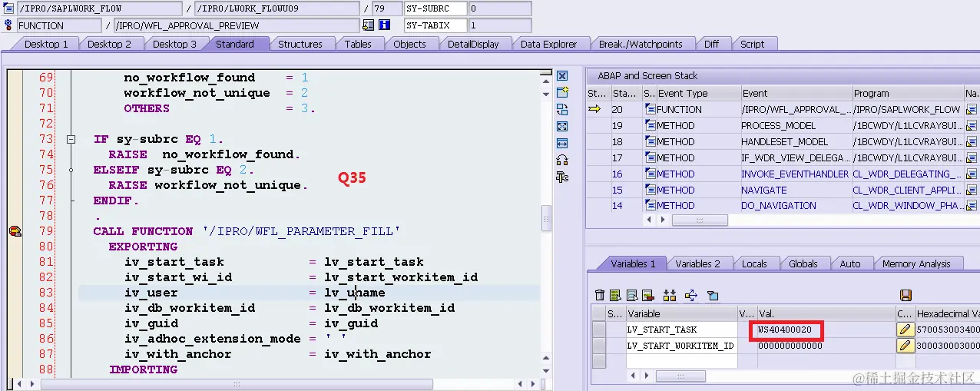980x391 pixels.
Task: Open the Data Explorer tab
Action: (x=548, y=44)
